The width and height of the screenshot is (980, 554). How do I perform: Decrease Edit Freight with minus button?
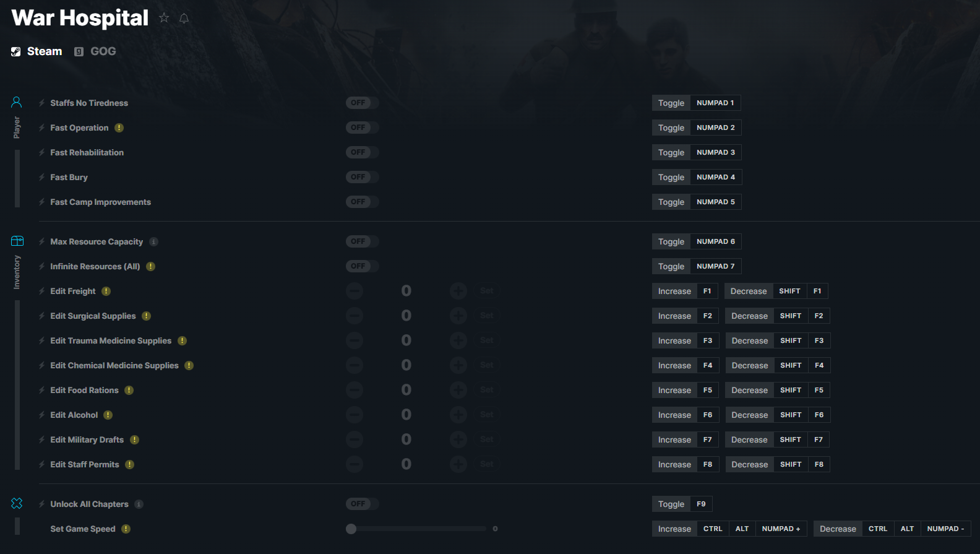tap(355, 291)
